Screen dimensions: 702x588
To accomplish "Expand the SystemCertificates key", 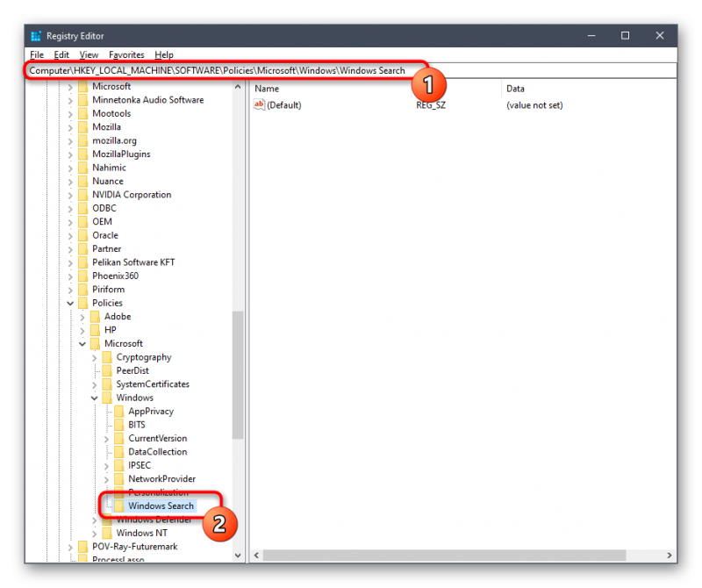I will point(95,384).
